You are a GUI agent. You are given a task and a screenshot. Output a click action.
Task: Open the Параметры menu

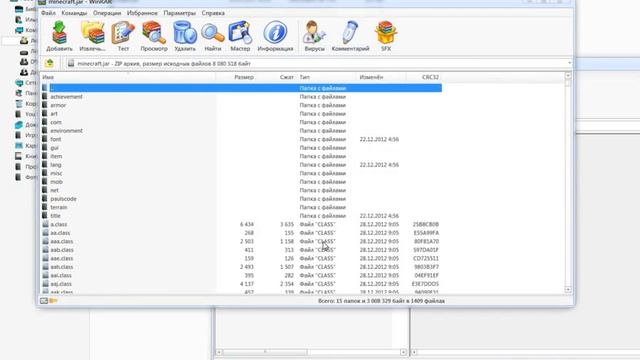180,13
